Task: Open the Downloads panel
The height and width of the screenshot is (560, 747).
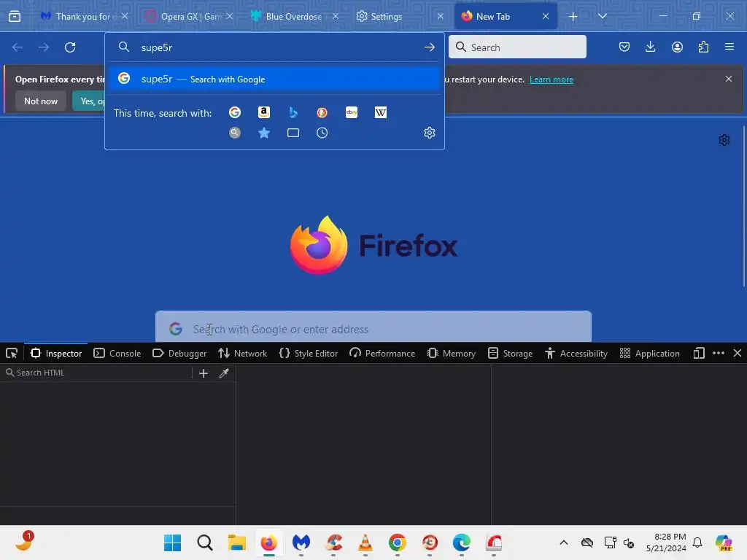Action: [x=650, y=47]
